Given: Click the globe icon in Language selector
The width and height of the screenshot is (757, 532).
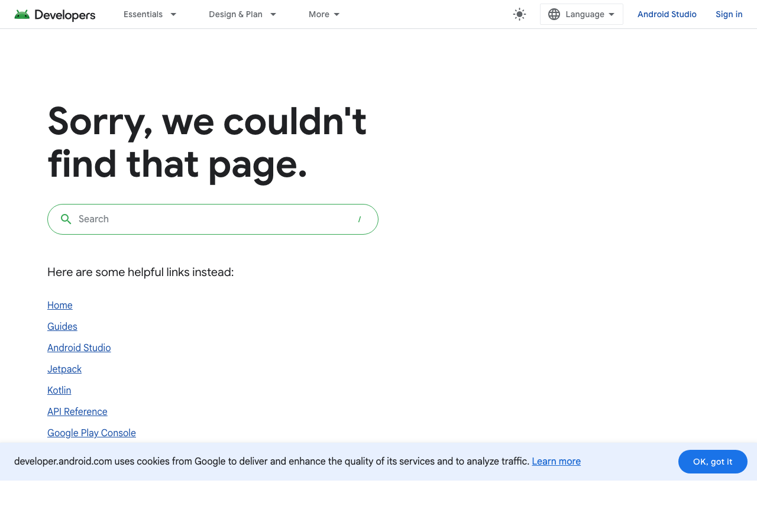Looking at the screenshot, I should [554, 14].
